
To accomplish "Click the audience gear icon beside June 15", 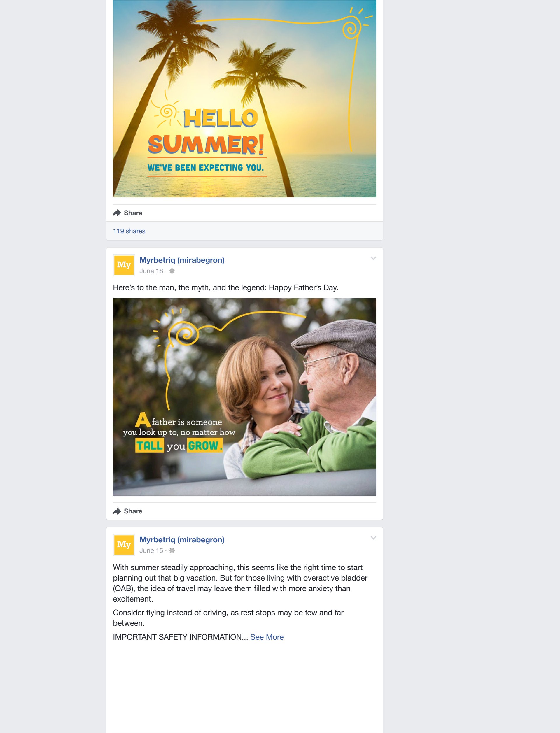I will pyautogui.click(x=172, y=550).
